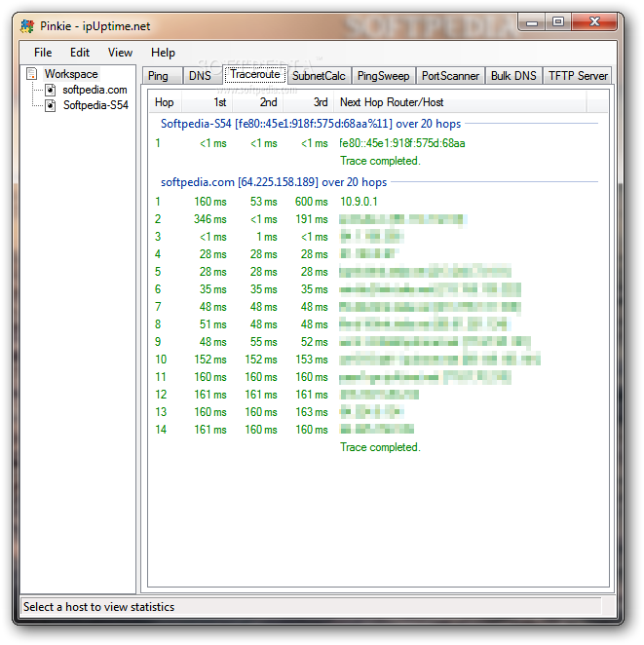Switch to the Bulk DNS tab
Screen dimensions: 644x645
tap(513, 76)
